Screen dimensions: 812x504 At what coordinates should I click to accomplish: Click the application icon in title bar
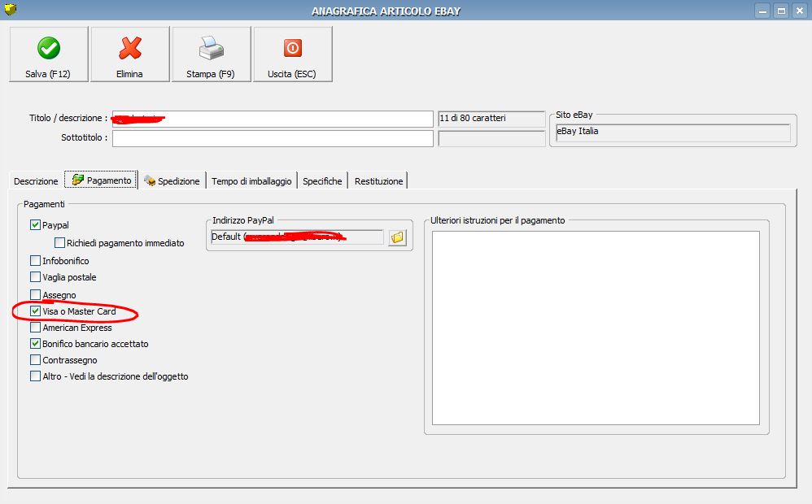[x=10, y=9]
